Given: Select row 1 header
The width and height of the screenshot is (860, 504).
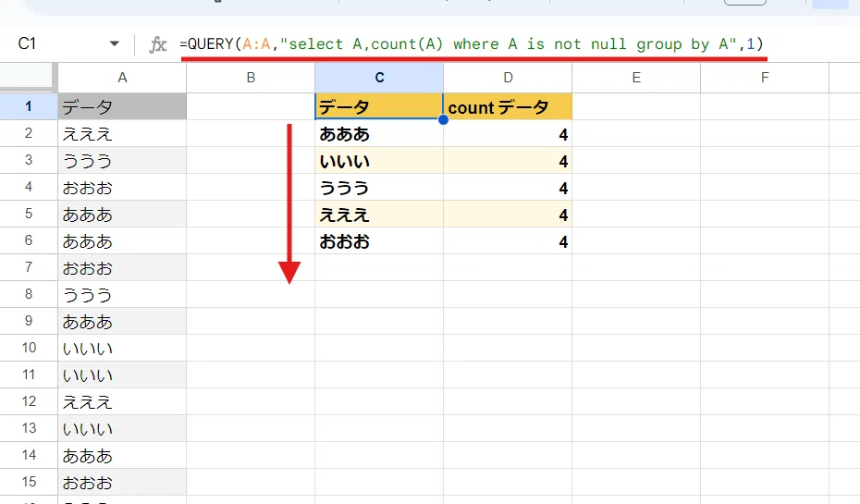Looking at the screenshot, I should (29, 106).
